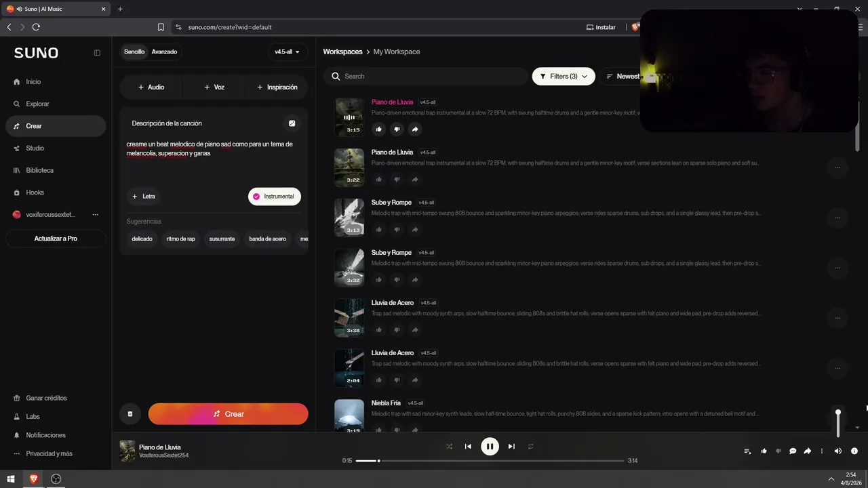868x488 pixels.
Task: Select the 'banda de acero' suggestion chip
Action: coord(268,239)
